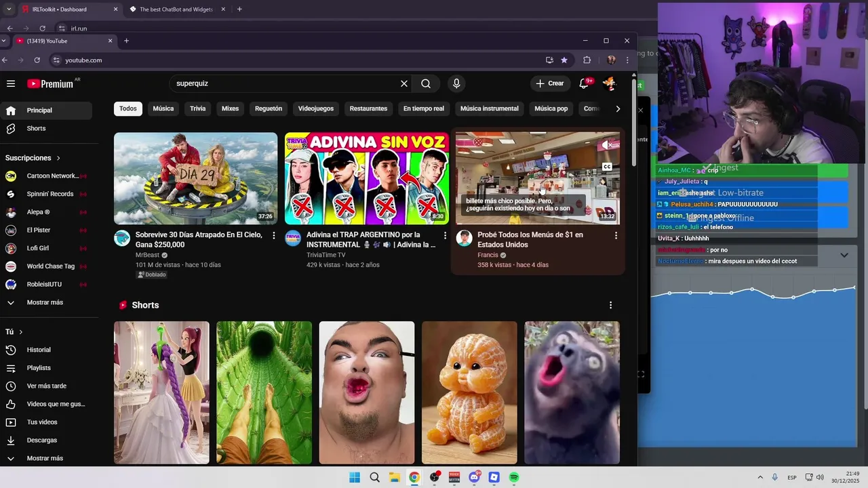Open the YouTube account avatar menu
This screenshot has height=488, width=868.
pyautogui.click(x=610, y=83)
